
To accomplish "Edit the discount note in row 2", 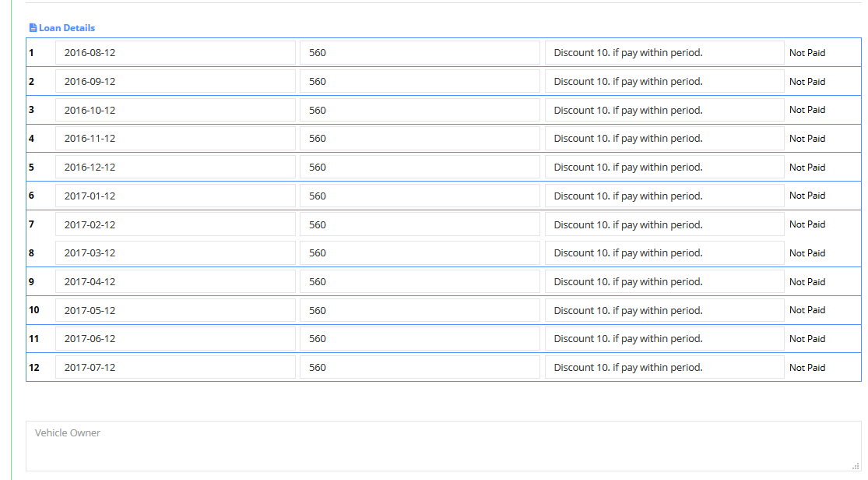I will coord(665,82).
